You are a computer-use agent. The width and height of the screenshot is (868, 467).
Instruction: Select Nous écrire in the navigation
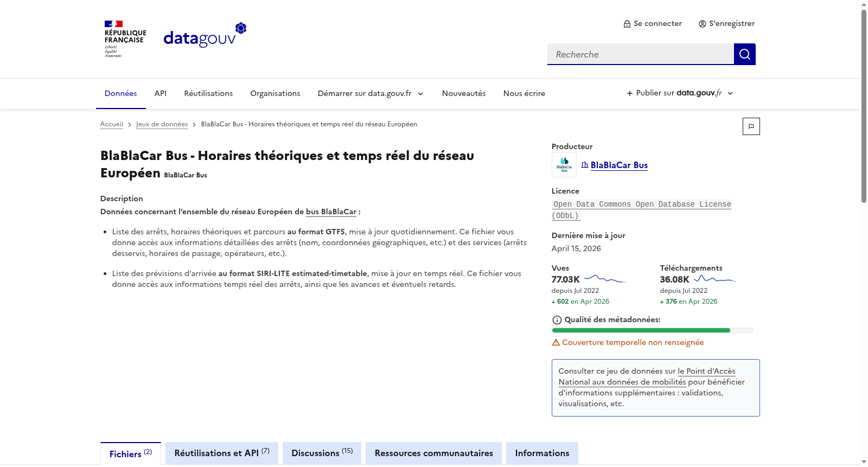pyautogui.click(x=524, y=93)
